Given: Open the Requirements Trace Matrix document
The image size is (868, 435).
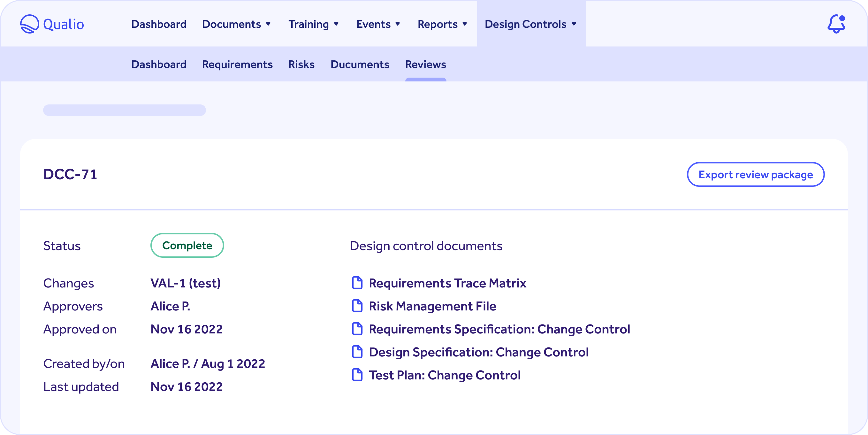Looking at the screenshot, I should (x=447, y=283).
